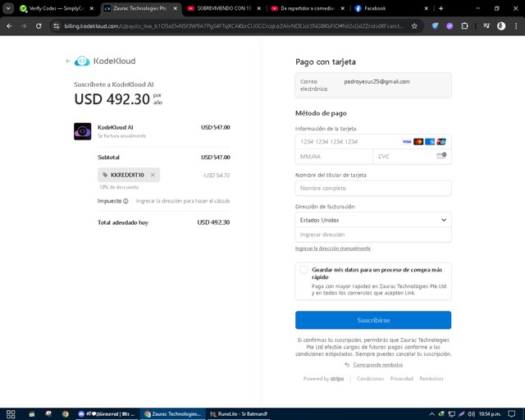The height and width of the screenshot is (420, 525).
Task: Click the email field pedroyesus25@gmail.com
Action: [x=373, y=85]
